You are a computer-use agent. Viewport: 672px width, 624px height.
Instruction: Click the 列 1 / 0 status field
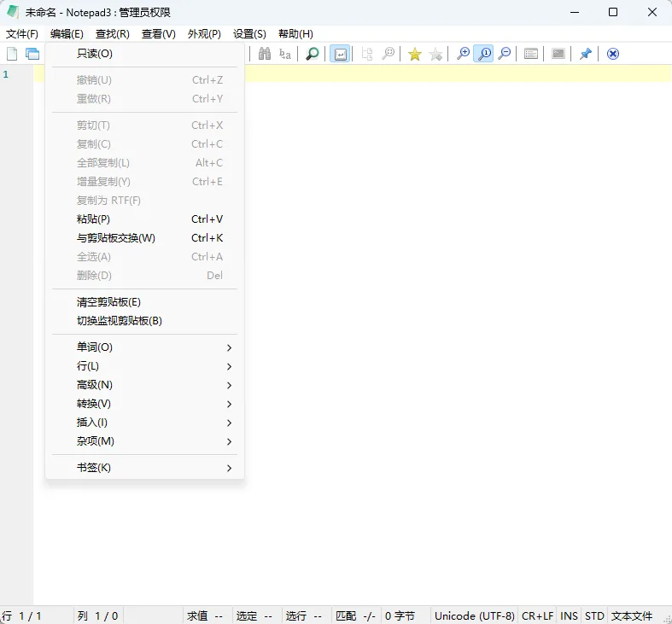tap(97, 615)
